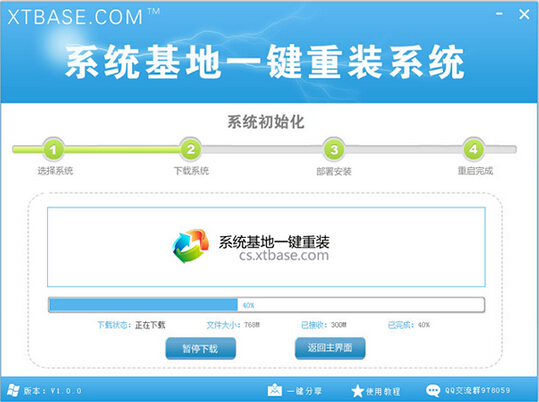Close the reinstall tool window
539x402 pixels.
(x=524, y=14)
